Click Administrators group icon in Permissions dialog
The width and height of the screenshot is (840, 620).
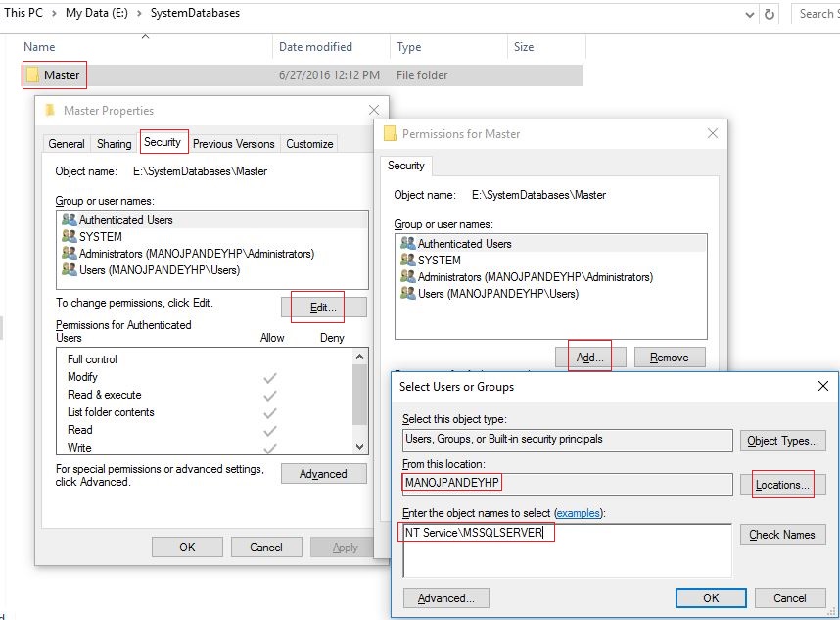click(x=407, y=276)
